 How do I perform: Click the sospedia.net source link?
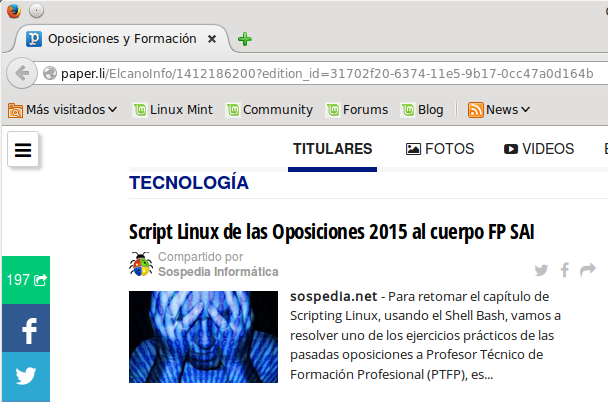coord(333,297)
